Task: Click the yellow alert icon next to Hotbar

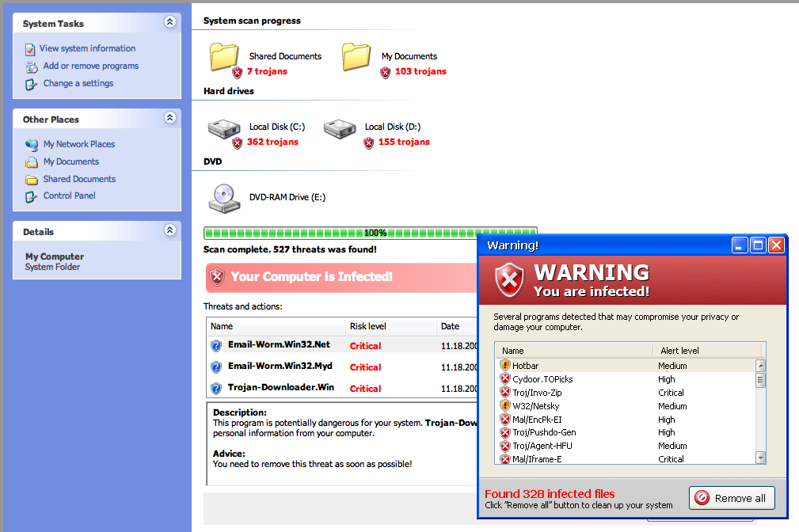Action: pos(505,365)
